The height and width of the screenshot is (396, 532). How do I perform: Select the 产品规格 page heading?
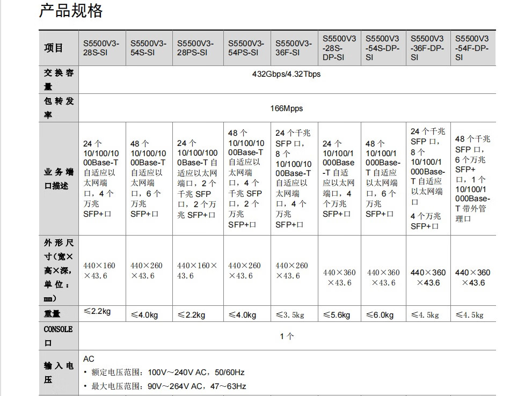pyautogui.click(x=70, y=11)
